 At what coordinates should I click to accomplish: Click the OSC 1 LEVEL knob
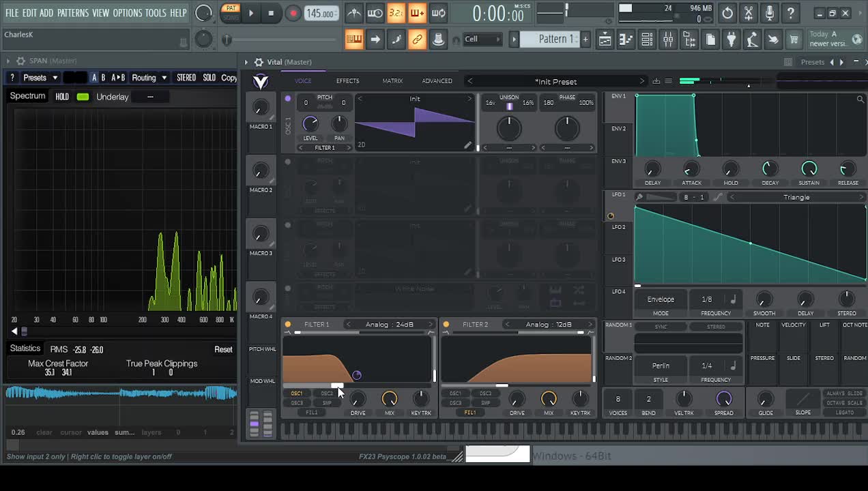click(x=310, y=123)
